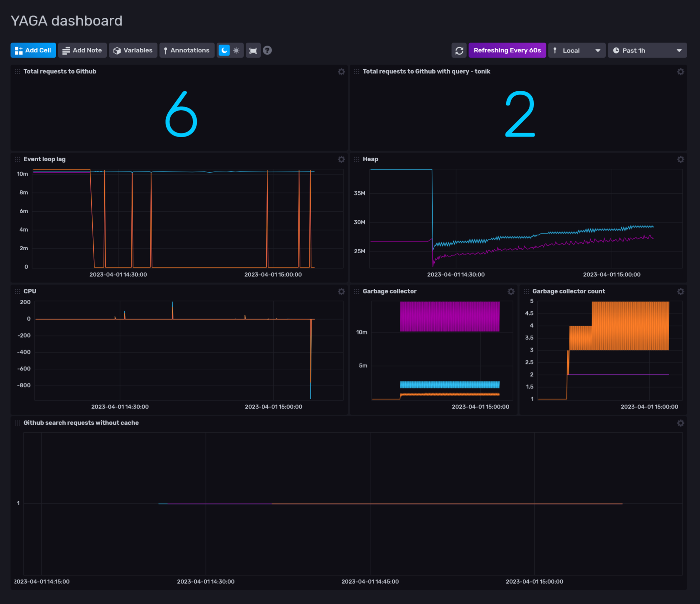Viewport: 700px width, 604px height.
Task: Open Refreshing Every 60s interval dropdown
Action: tap(507, 50)
